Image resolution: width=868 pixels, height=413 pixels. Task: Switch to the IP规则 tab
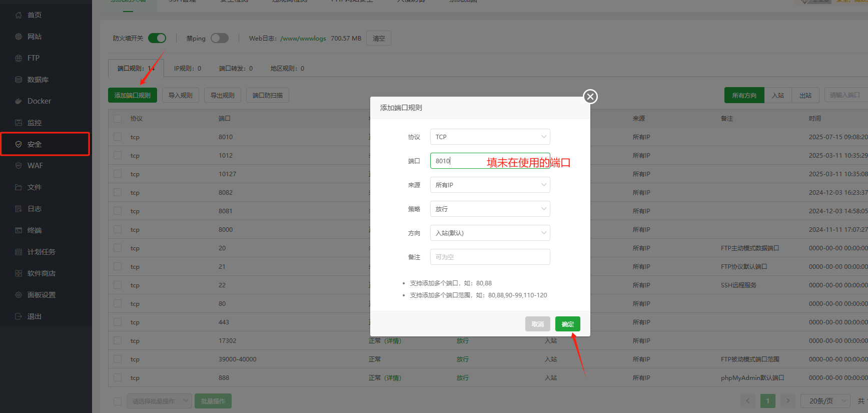(188, 69)
